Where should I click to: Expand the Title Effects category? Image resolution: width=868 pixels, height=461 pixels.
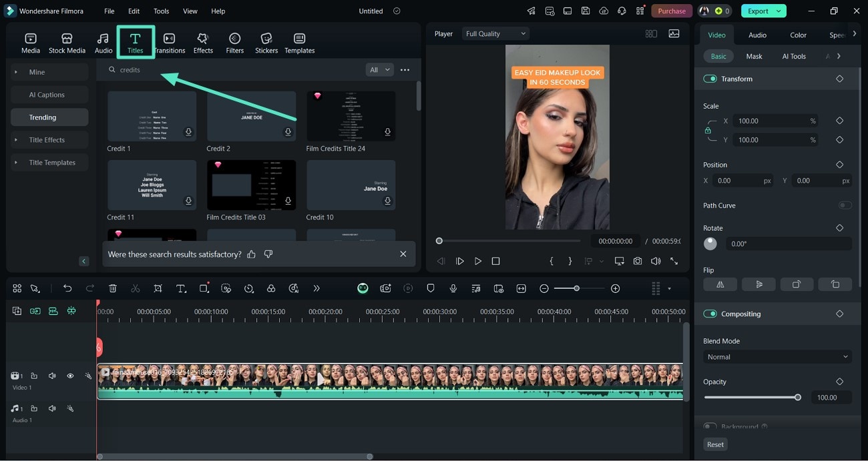click(x=47, y=140)
